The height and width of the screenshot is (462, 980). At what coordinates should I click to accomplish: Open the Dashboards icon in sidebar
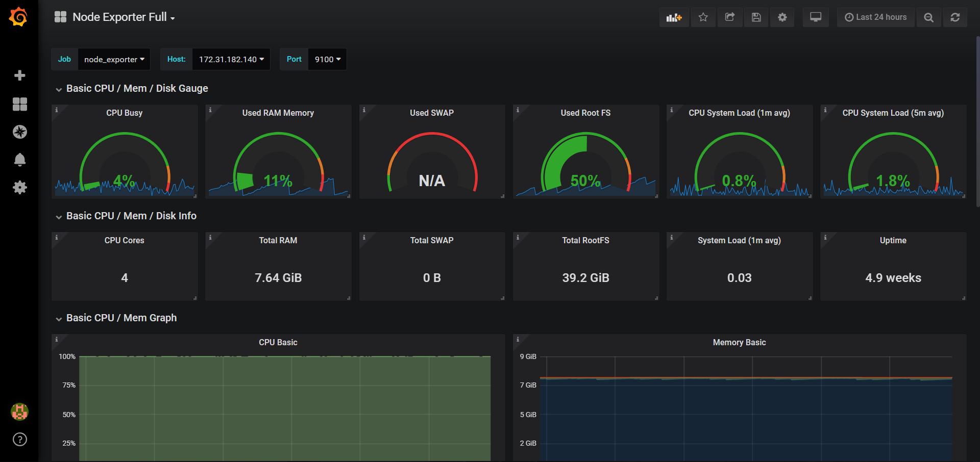tap(19, 104)
